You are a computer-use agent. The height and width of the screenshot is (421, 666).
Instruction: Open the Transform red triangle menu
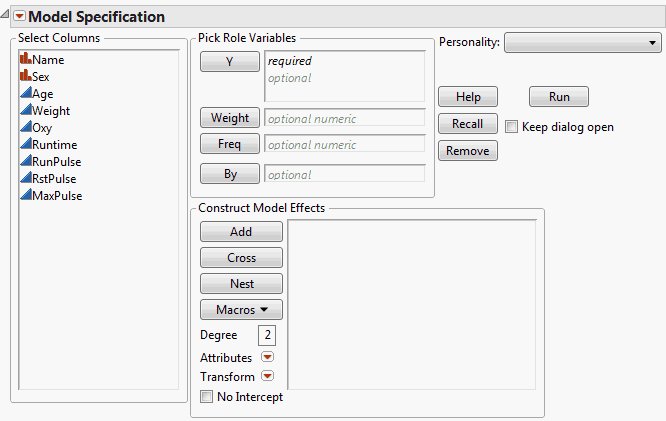(267, 377)
